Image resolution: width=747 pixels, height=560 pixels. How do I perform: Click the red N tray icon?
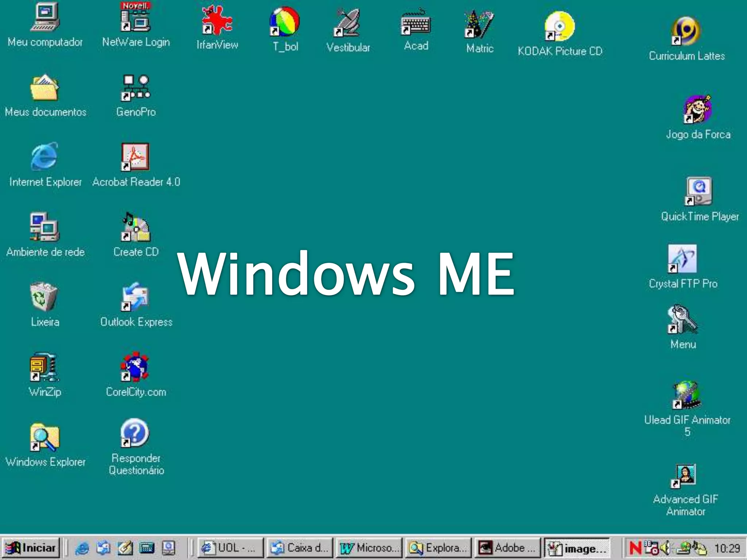click(635, 548)
